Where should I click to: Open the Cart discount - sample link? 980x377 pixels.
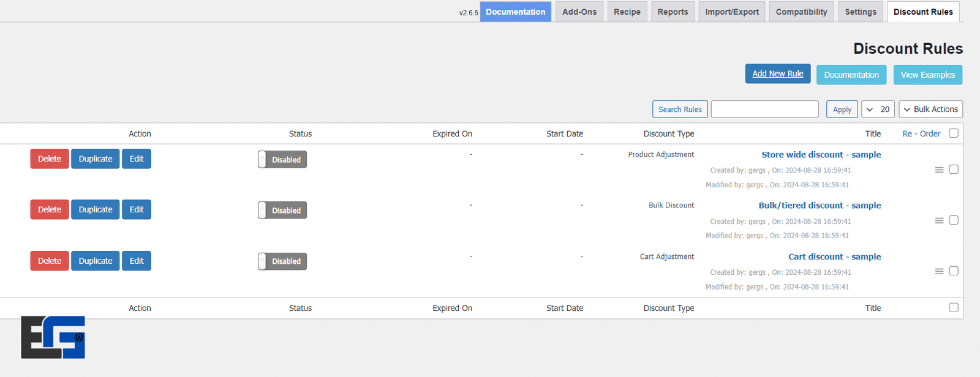tap(834, 257)
